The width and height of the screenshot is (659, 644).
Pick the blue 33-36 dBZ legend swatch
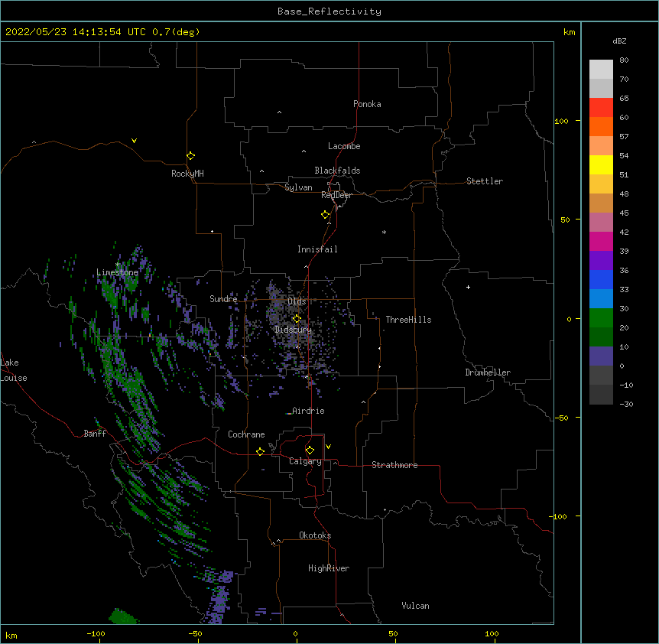click(x=601, y=279)
